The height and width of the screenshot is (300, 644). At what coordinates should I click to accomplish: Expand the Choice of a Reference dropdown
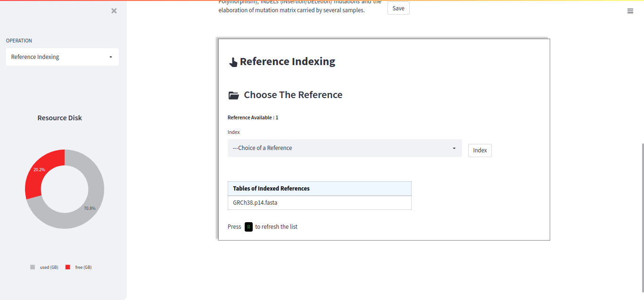(x=345, y=148)
